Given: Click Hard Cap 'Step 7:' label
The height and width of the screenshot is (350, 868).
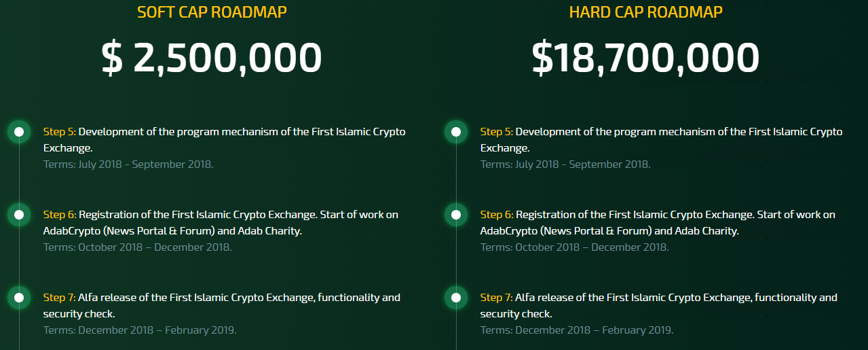Looking at the screenshot, I should pyautogui.click(x=496, y=298).
